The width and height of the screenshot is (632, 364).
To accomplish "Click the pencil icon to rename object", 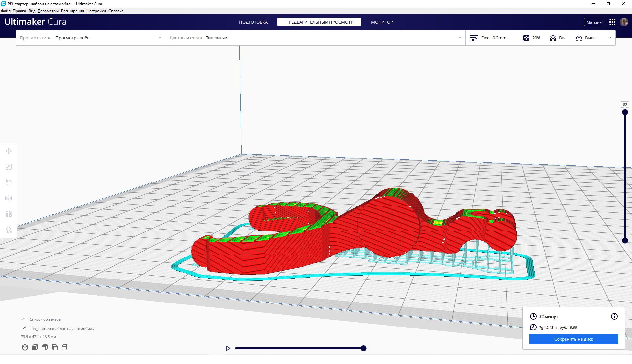I will pos(24,328).
